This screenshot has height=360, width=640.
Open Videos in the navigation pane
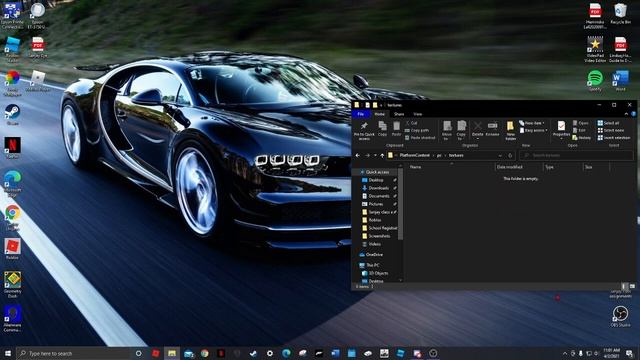[x=375, y=244]
